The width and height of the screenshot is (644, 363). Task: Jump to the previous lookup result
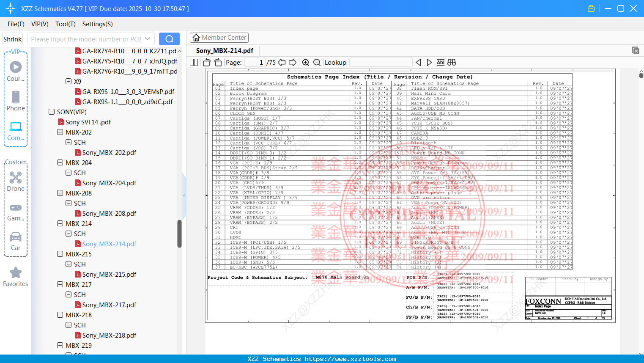418,63
